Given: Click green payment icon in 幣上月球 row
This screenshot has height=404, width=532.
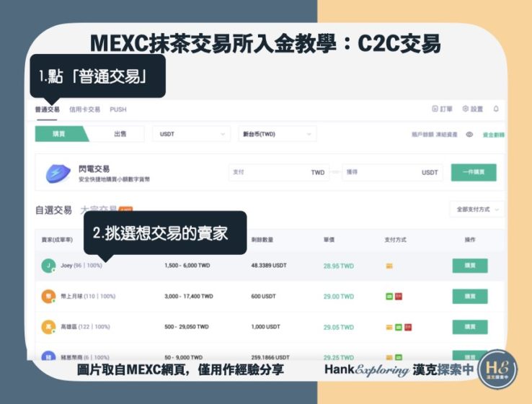Looking at the screenshot, I should 389,297.
